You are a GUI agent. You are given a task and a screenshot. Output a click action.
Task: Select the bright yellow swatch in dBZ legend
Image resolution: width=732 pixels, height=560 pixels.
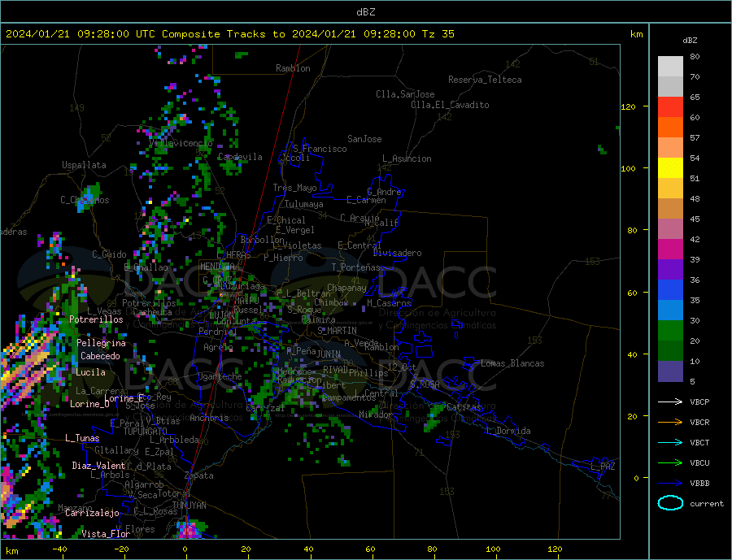pos(670,168)
